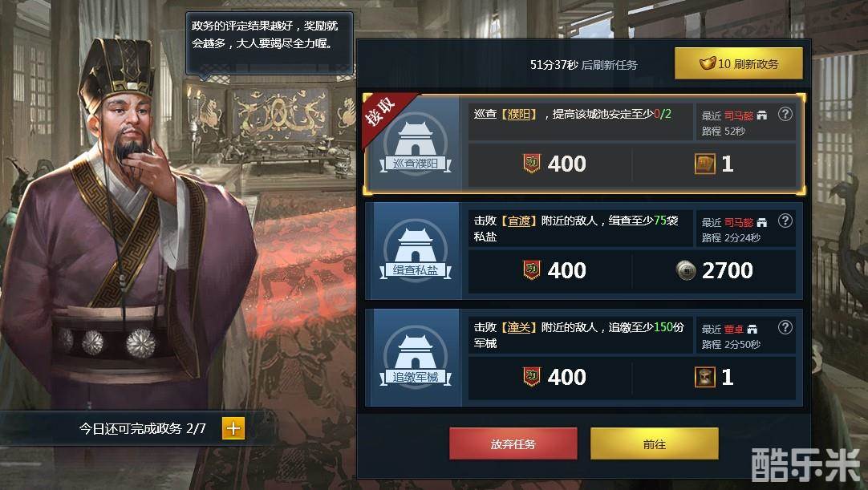Open the 【濮阳】 city link
This screenshot has width=868, height=490.
pos(519,114)
